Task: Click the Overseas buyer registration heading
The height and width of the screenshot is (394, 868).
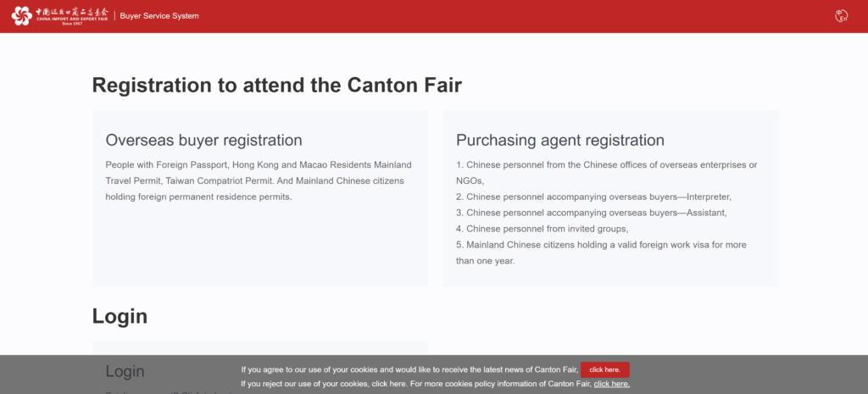Action: pyautogui.click(x=203, y=140)
